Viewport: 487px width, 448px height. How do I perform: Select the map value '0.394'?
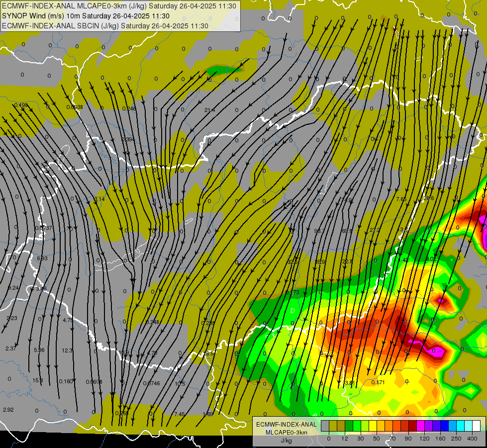pos(128,139)
